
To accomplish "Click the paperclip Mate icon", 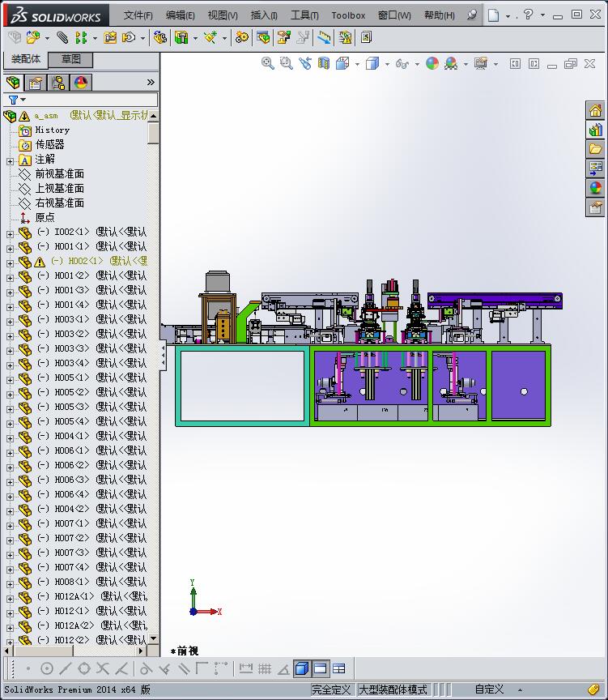I will [x=62, y=37].
